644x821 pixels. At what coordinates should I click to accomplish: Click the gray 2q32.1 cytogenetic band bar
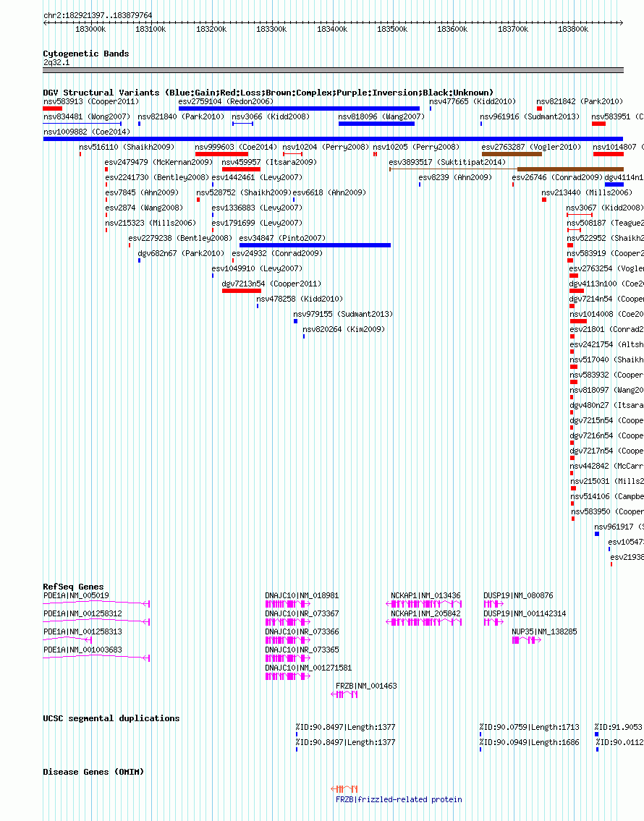(x=333, y=70)
